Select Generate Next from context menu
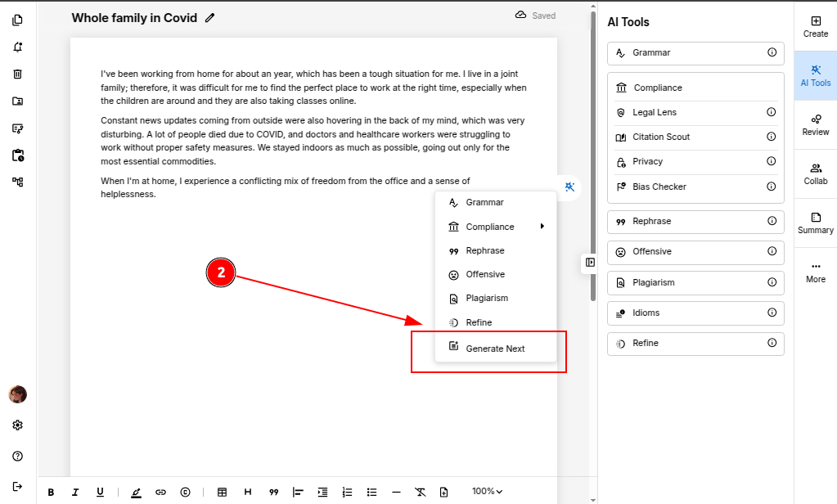The width and height of the screenshot is (837, 504). coord(495,349)
